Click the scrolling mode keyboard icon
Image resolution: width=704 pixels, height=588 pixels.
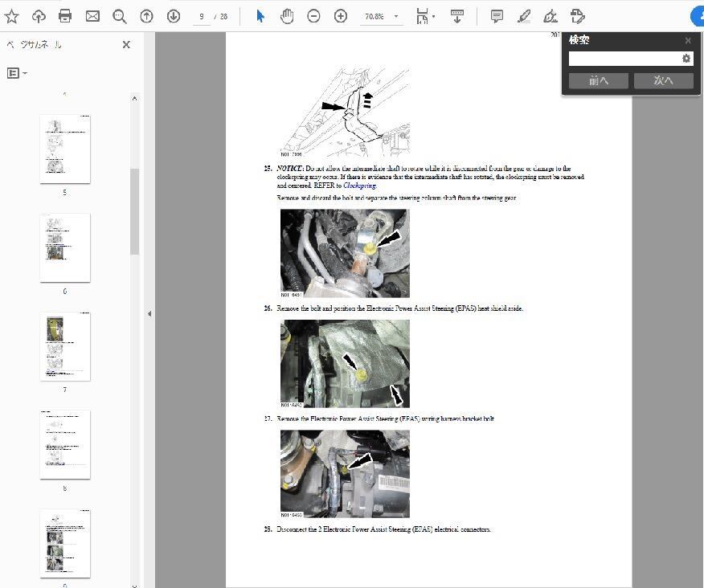click(x=457, y=17)
